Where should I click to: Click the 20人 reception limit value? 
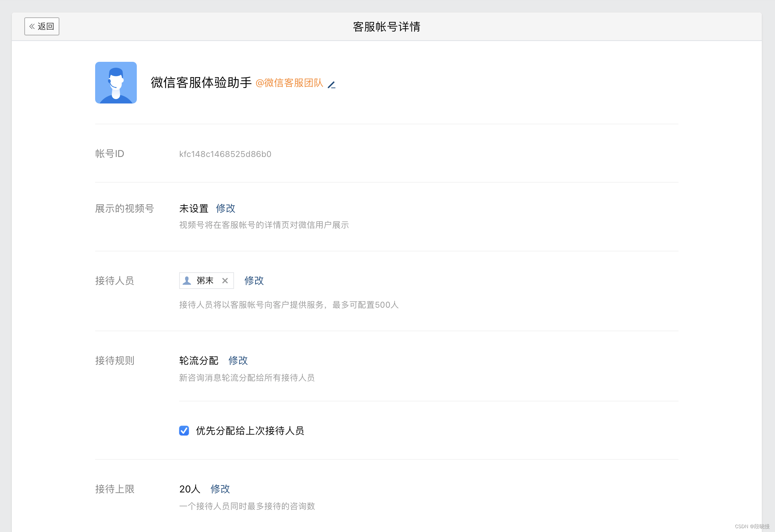pos(190,489)
